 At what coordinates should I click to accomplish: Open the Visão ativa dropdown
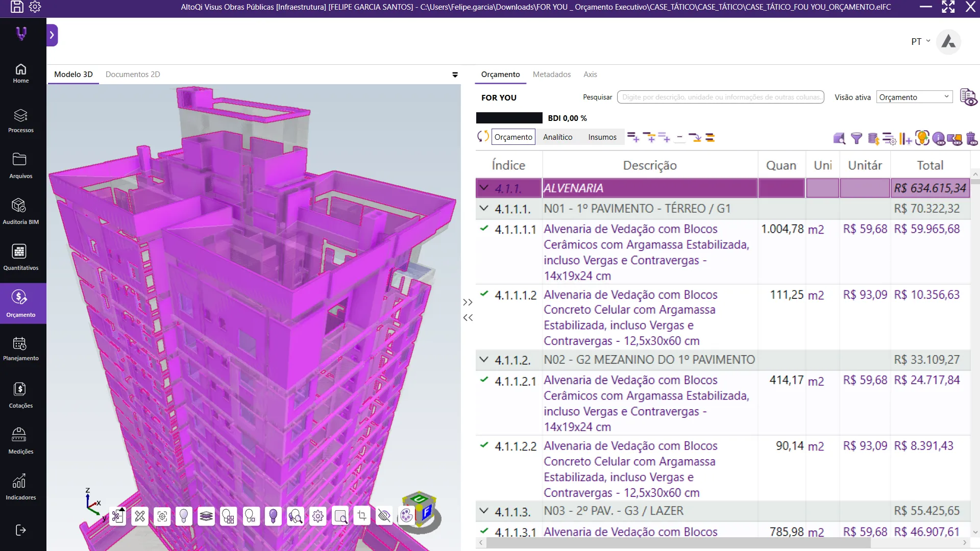point(914,97)
